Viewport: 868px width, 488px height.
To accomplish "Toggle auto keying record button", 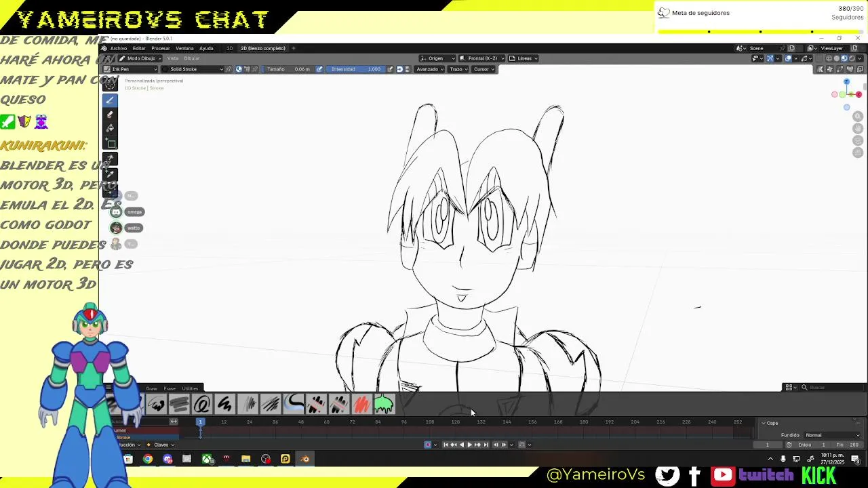I will (428, 445).
